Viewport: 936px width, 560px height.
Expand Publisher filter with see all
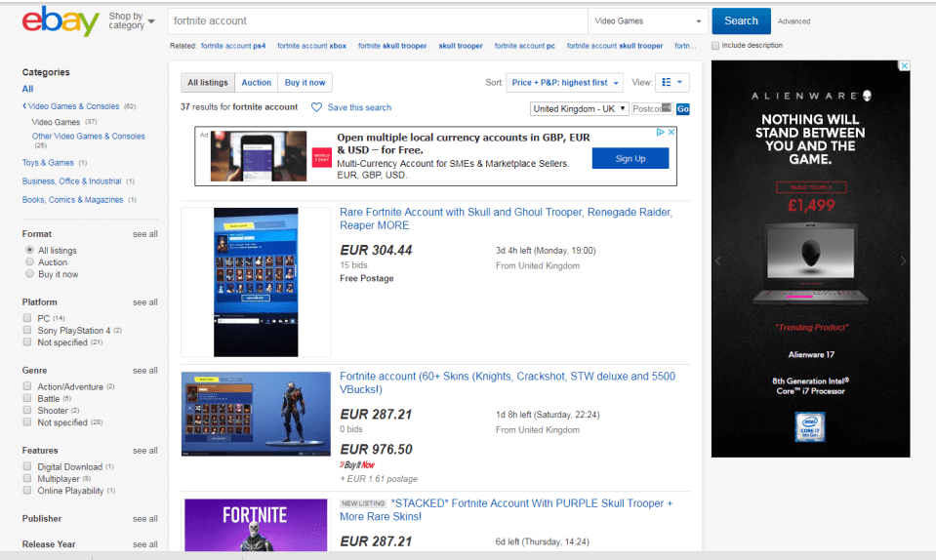coord(145,519)
